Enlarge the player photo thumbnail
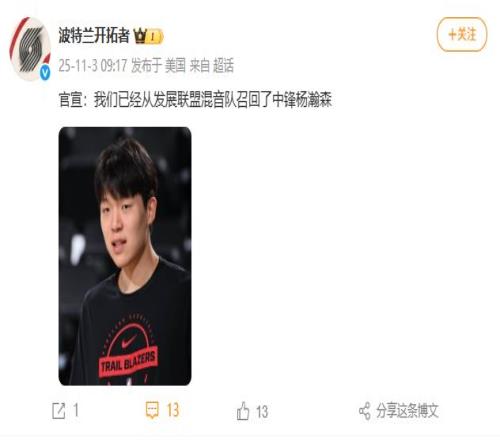Screen dimensions: 500x440 [125, 256]
